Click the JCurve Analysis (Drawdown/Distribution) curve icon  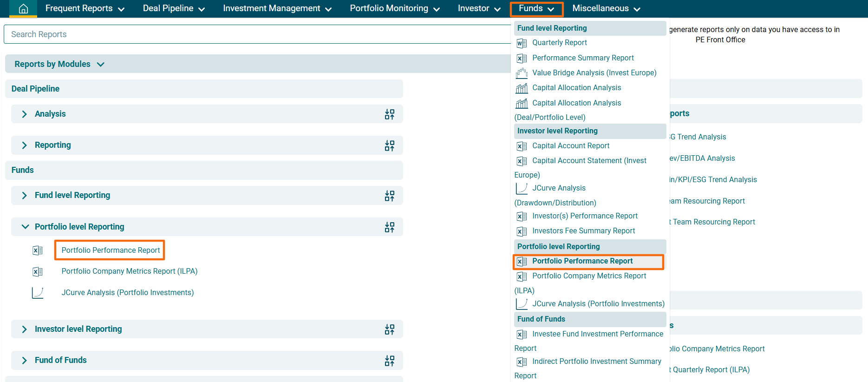point(522,188)
